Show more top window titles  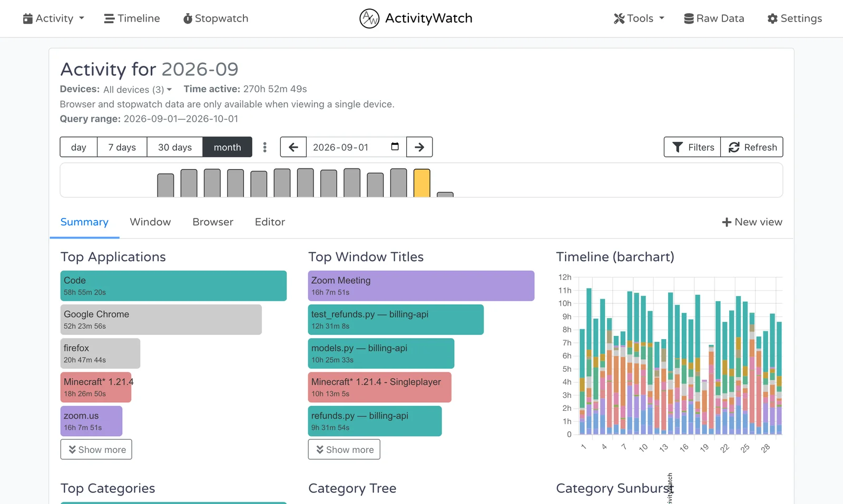(344, 449)
